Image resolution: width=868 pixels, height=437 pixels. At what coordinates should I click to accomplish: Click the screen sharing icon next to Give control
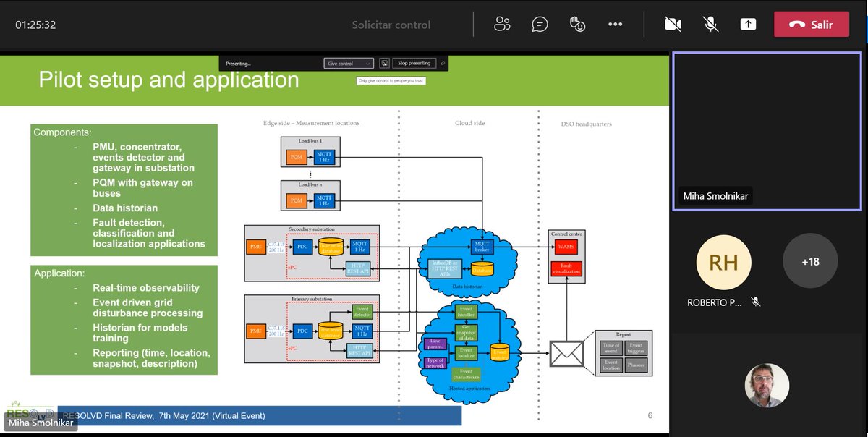tap(384, 63)
